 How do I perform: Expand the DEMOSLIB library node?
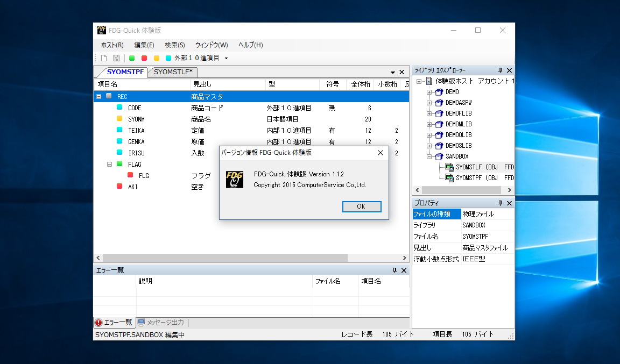[x=429, y=146]
